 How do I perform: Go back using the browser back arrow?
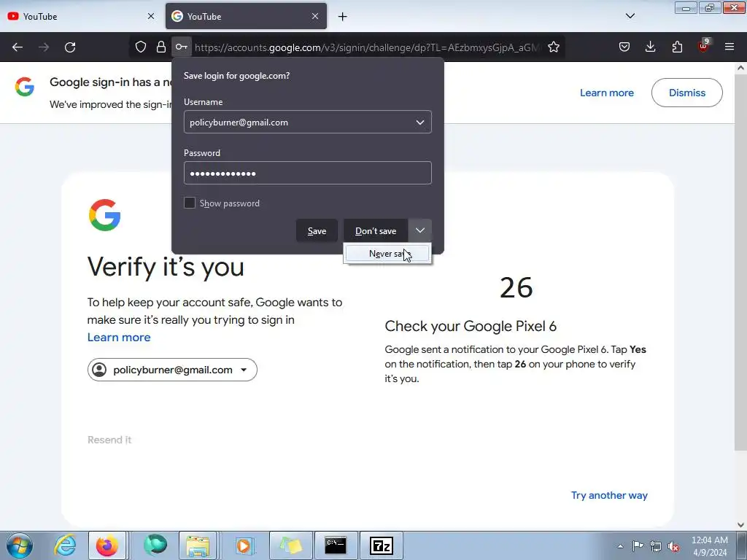(x=18, y=47)
